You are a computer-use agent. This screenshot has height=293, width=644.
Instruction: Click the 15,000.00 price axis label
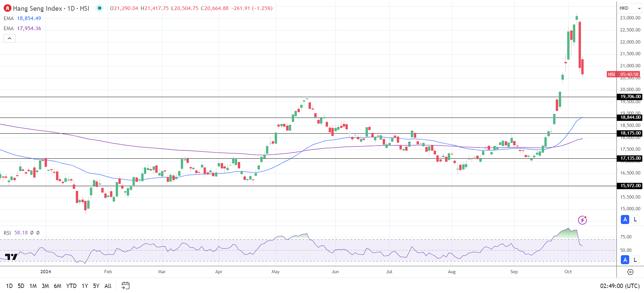630,209
